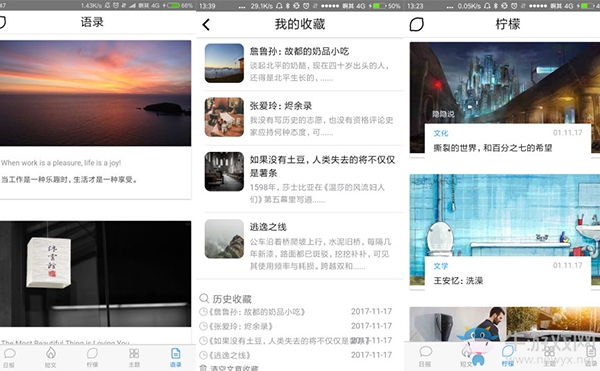Click battery indicator in middle status bar
The height and width of the screenshot is (371, 600).
tap(380, 6)
